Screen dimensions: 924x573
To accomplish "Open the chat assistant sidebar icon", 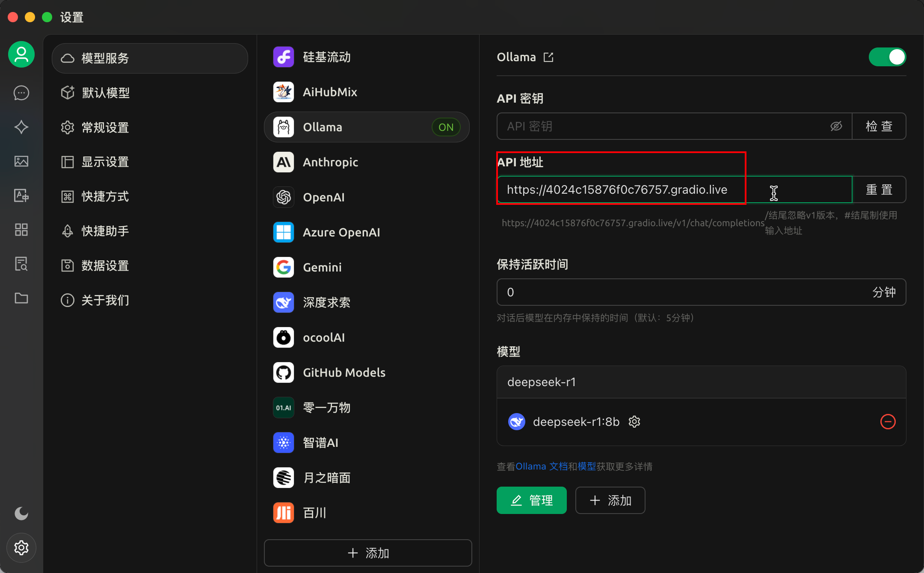I will pyautogui.click(x=21, y=93).
